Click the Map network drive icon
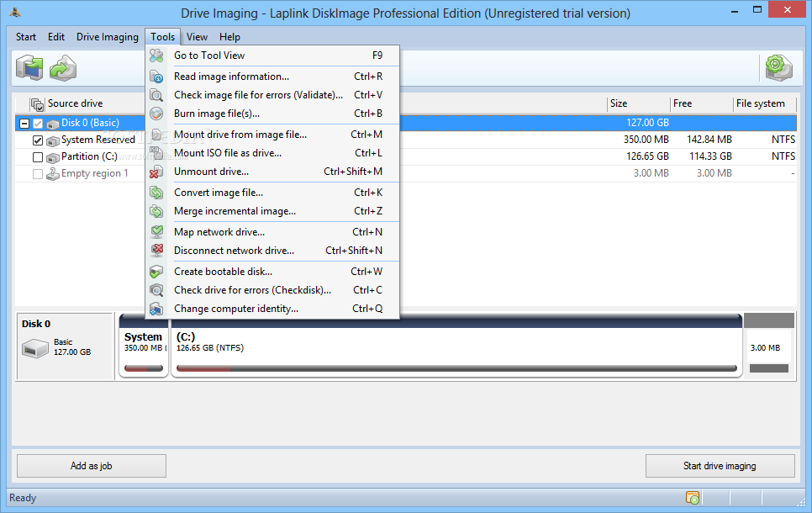This screenshot has height=513, width=812. (156, 231)
